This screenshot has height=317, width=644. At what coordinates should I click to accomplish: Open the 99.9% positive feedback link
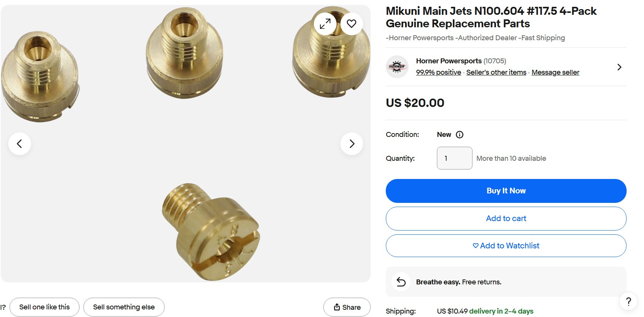coord(438,72)
